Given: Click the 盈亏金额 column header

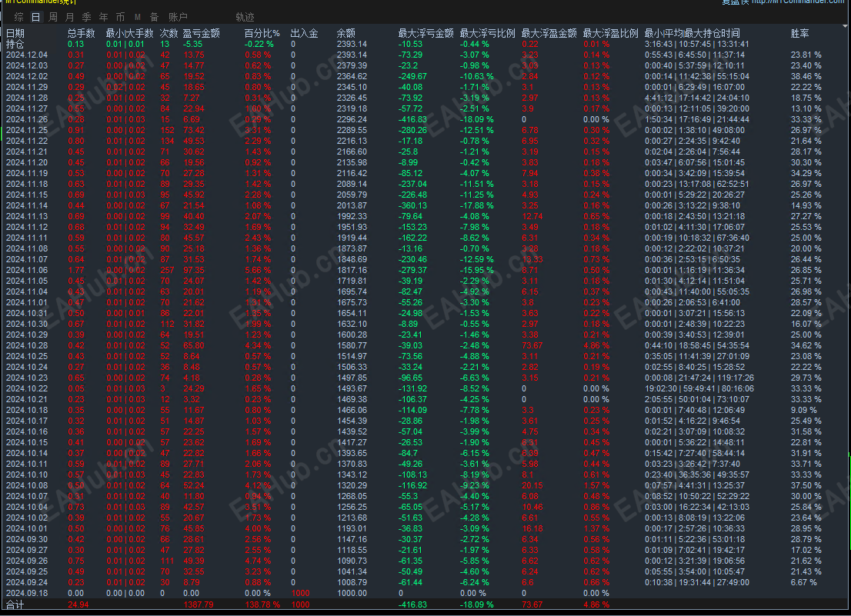Looking at the screenshot, I should pos(202,34).
